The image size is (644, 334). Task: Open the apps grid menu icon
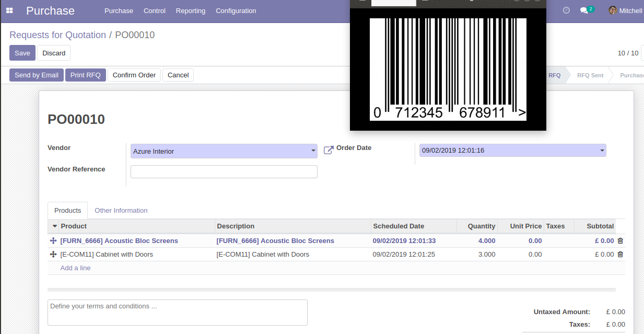coord(10,10)
